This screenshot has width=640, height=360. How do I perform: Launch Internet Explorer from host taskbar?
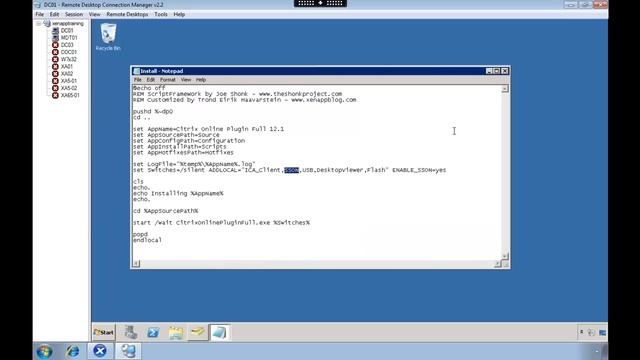tap(73, 351)
